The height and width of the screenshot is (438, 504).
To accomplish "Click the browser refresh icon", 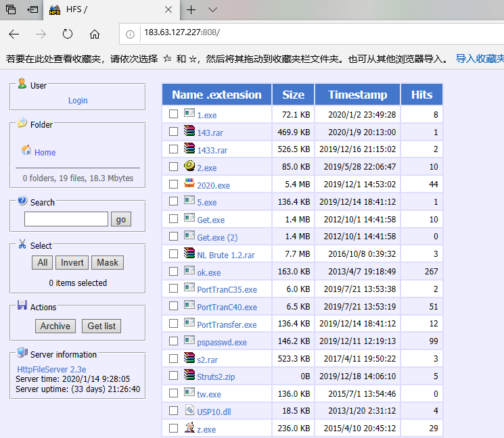I will coord(68,34).
